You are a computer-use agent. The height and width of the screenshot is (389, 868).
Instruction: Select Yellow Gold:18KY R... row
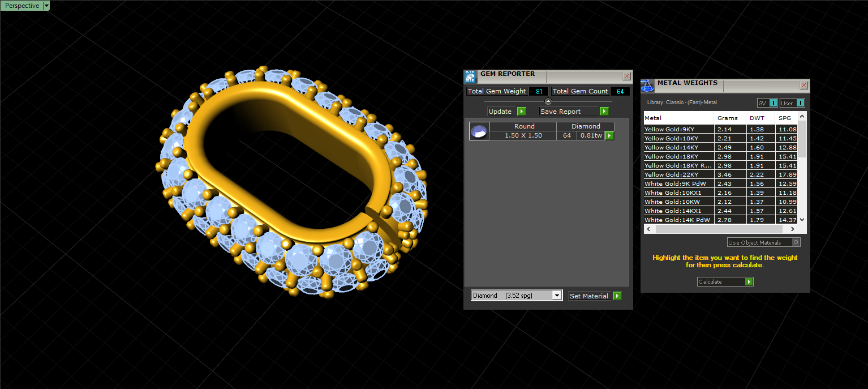(721, 165)
